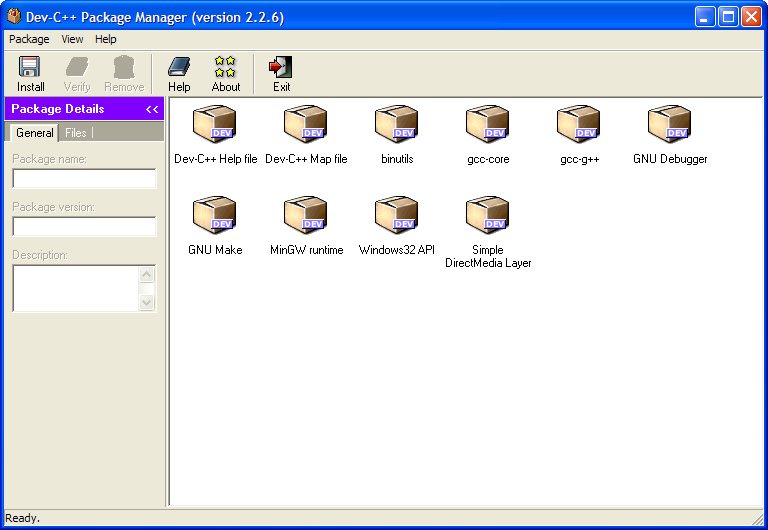Image resolution: width=768 pixels, height=530 pixels.
Task: Close the Package Manager window
Action: [x=751, y=17]
